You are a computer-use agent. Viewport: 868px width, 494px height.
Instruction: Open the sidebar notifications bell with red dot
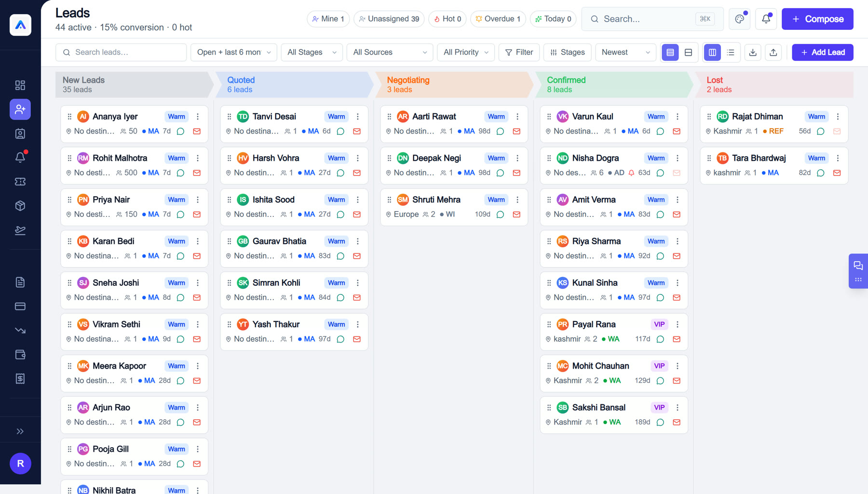[x=20, y=158]
